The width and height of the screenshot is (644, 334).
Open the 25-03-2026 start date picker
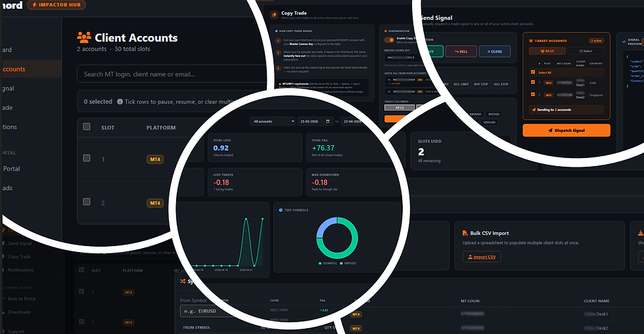314,121
